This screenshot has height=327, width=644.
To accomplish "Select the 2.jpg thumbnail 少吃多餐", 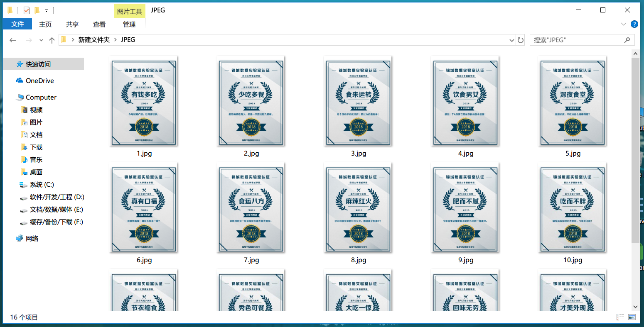I will pyautogui.click(x=251, y=101).
